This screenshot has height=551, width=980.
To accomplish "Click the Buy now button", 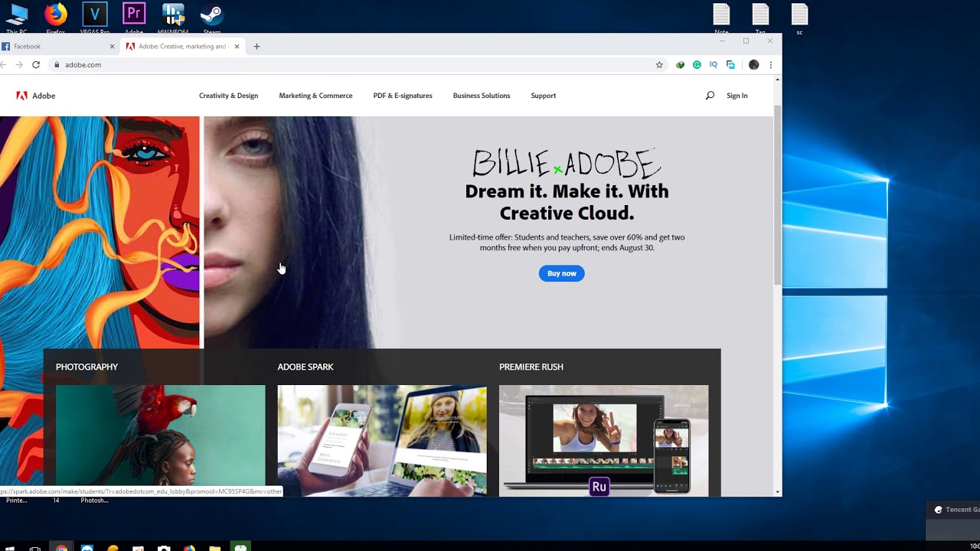I will [x=561, y=273].
